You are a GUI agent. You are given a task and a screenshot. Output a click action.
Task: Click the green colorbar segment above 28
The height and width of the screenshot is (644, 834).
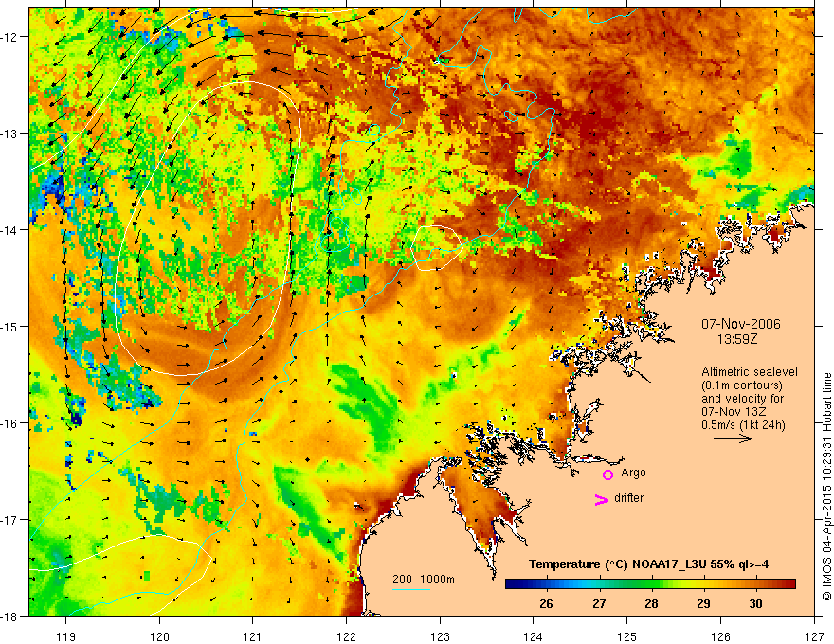coord(651,584)
